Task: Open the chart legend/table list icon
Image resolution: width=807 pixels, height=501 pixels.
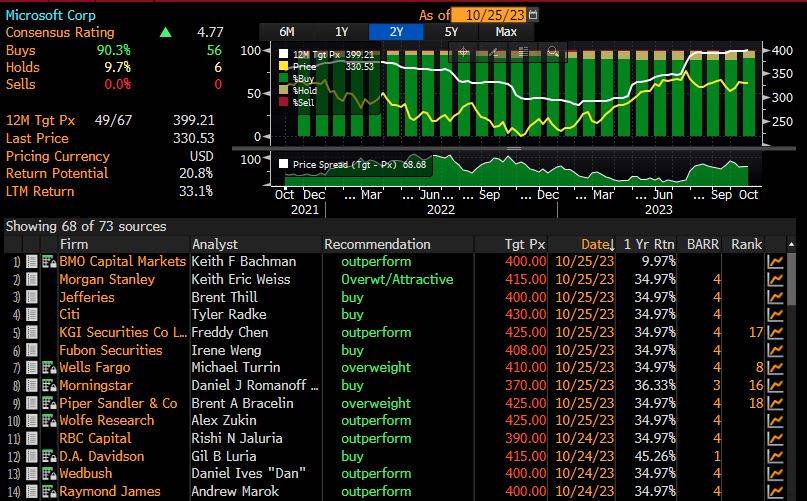Action: pos(523,51)
